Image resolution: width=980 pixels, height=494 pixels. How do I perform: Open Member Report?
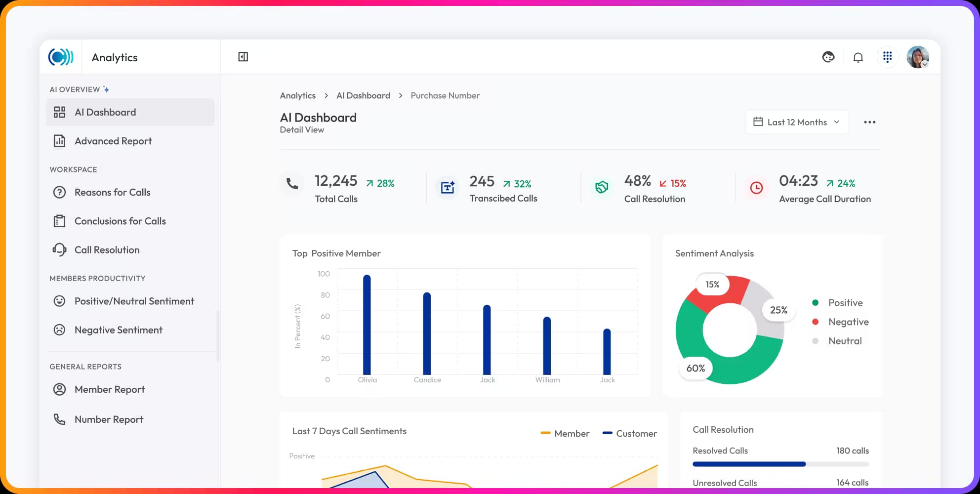[x=130, y=389]
